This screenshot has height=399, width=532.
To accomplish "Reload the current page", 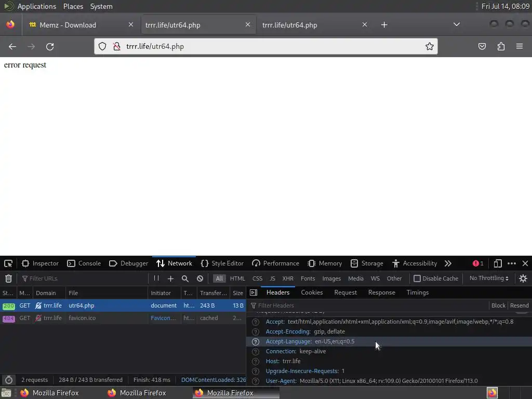I will 50,46.
